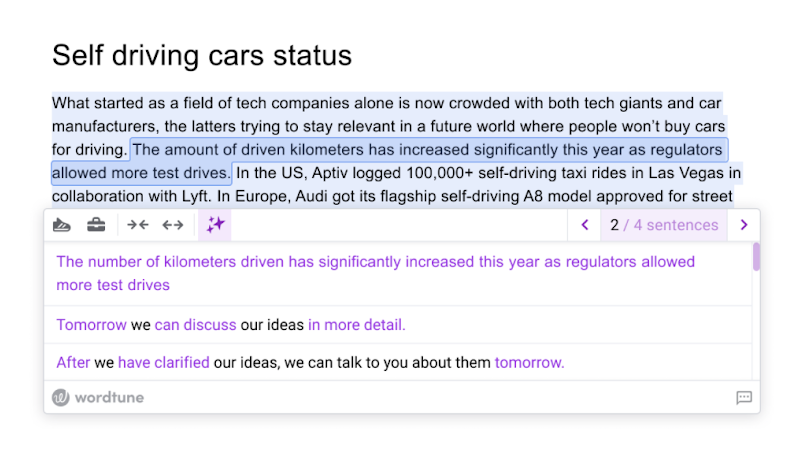Choose the "After we have clarified" suggestion
The height and width of the screenshot is (460, 800).
pos(310,363)
